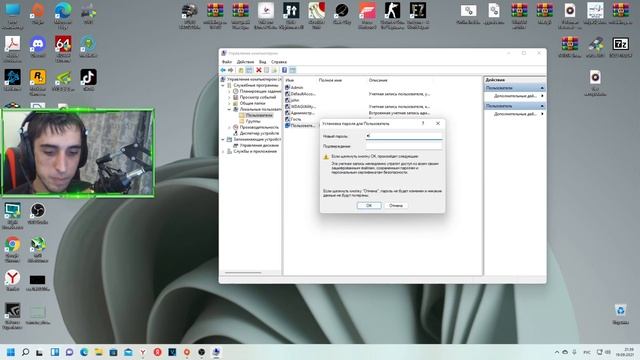Open Microsoft Store from the taskbar
Screen dimensions: 640x360
click(x=113, y=352)
